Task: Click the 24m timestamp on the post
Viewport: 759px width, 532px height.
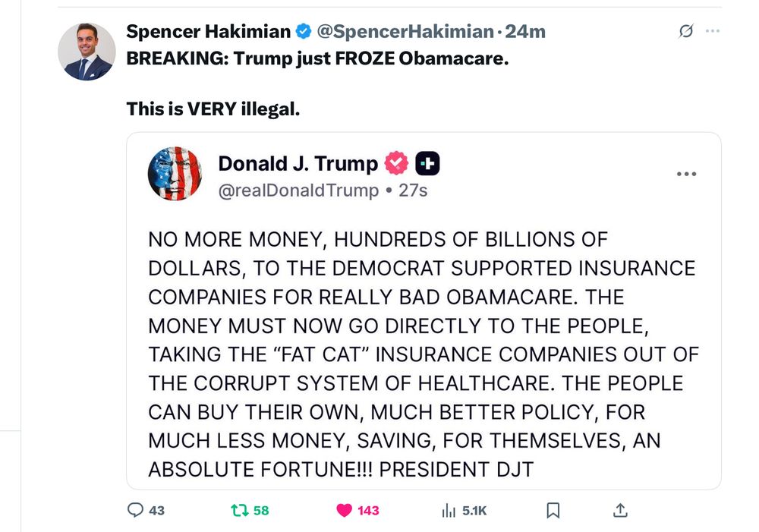Action: coord(525,31)
